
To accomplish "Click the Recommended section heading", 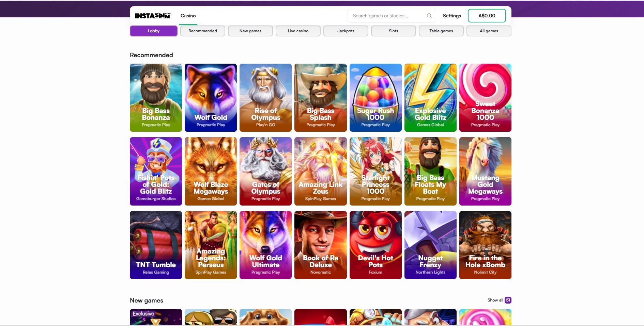I will [151, 55].
